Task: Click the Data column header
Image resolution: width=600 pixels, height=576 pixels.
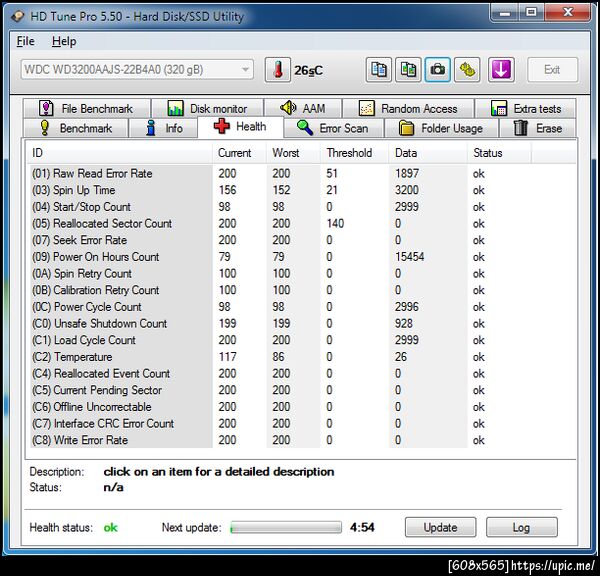Action: click(428, 153)
